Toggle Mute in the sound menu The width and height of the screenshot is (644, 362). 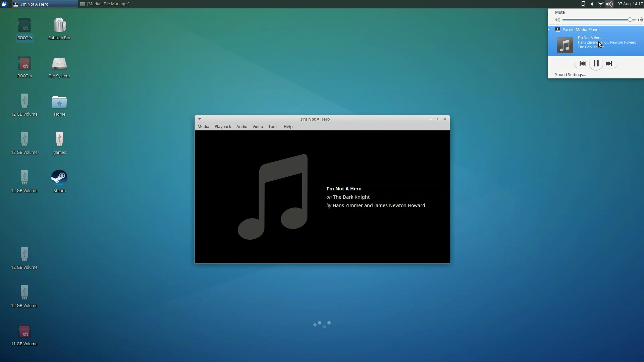[x=560, y=12]
